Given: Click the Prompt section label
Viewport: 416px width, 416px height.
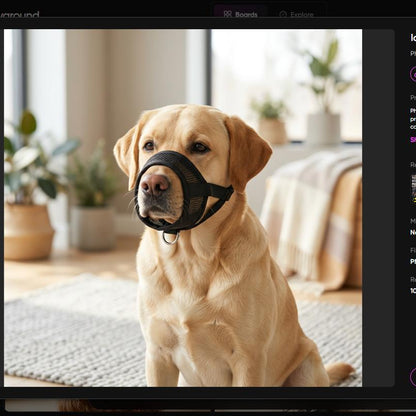Looking at the screenshot, I should coord(413,98).
